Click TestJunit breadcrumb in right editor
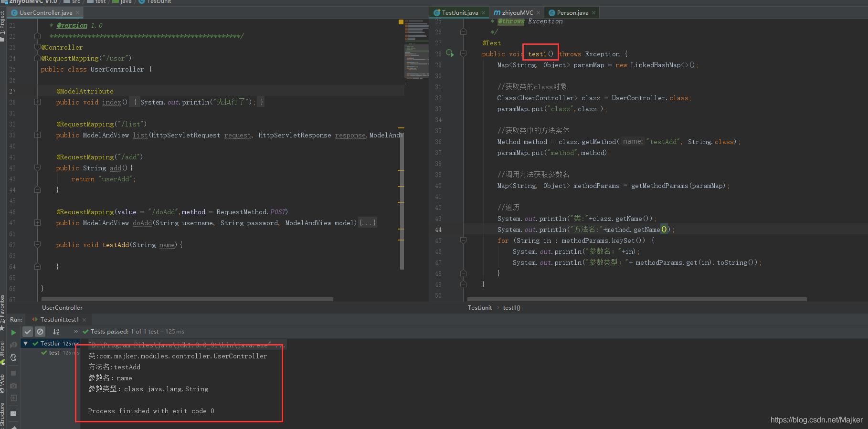This screenshot has width=868, height=429. pos(479,308)
